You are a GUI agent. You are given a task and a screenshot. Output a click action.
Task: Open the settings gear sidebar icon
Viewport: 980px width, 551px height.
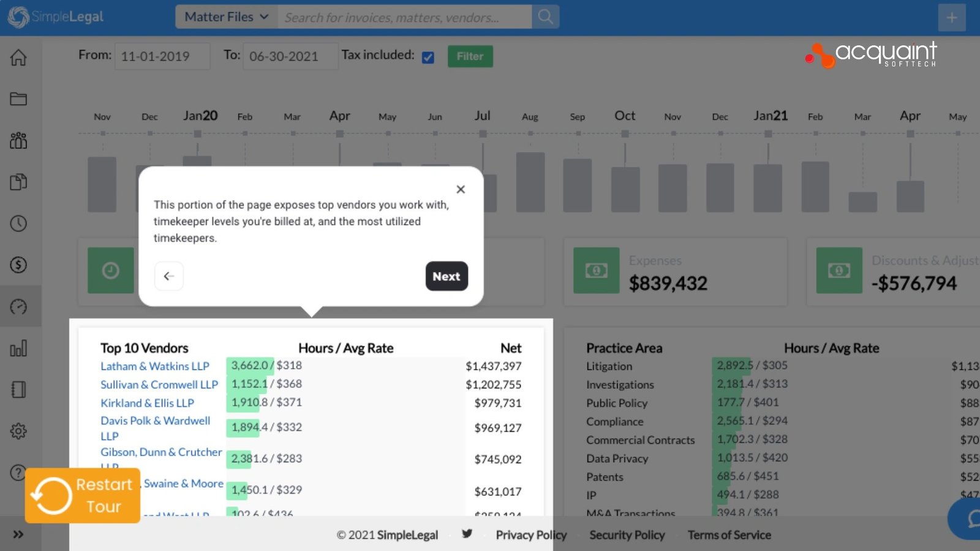pyautogui.click(x=18, y=431)
